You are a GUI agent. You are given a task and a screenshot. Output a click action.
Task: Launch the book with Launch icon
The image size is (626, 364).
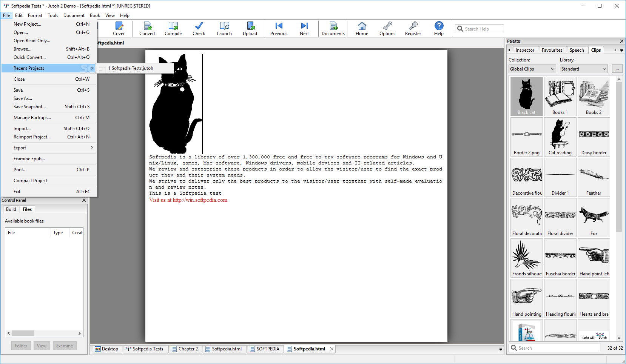(x=224, y=29)
